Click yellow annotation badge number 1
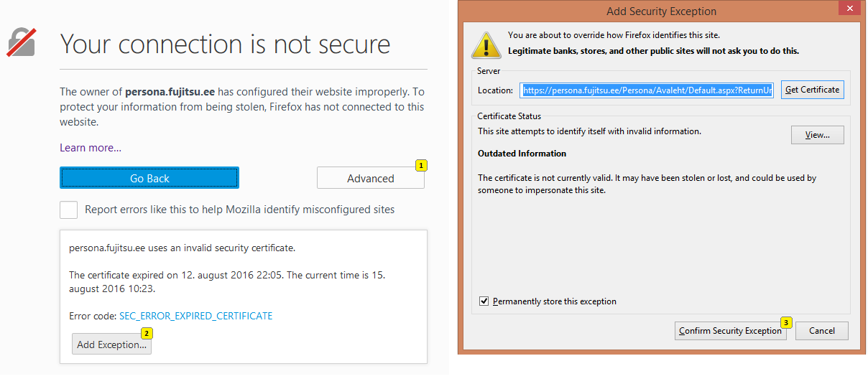The image size is (868, 389). [421, 165]
